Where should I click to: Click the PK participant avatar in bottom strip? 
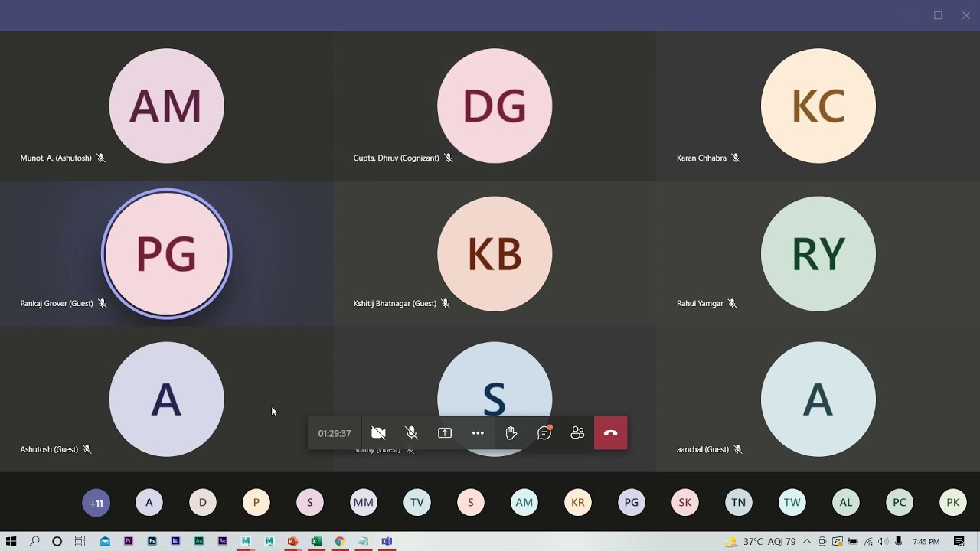click(952, 503)
